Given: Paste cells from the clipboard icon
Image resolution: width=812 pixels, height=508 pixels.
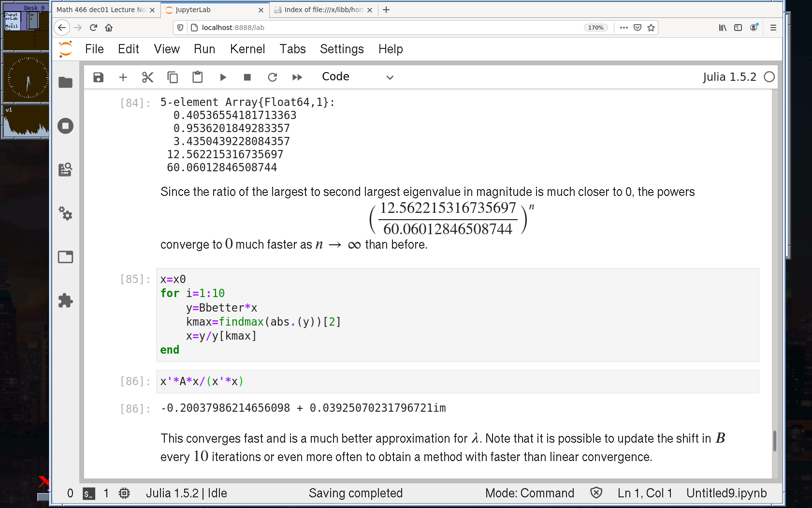Looking at the screenshot, I should coord(197,77).
